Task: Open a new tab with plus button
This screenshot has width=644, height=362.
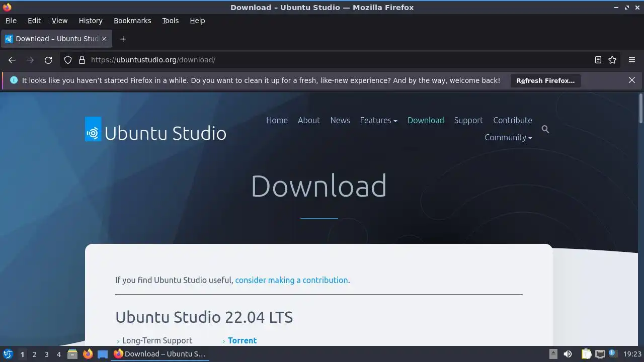Action: click(x=123, y=39)
